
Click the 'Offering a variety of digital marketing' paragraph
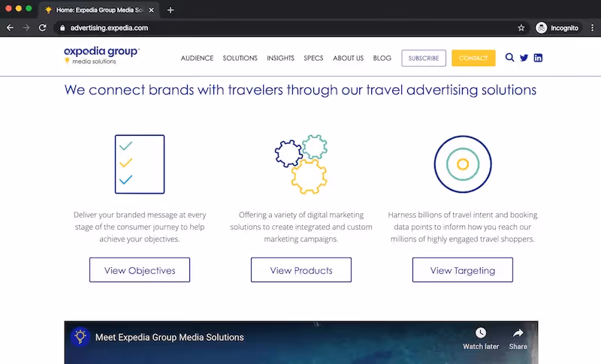pos(301,227)
